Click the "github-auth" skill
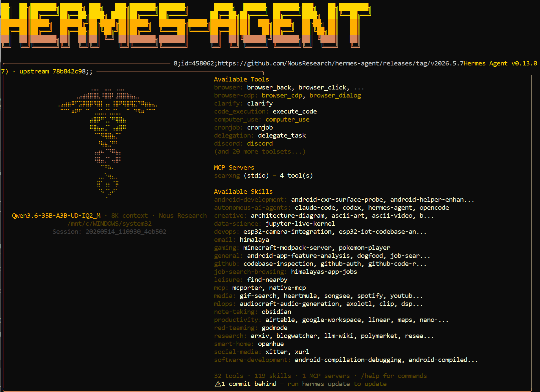Image resolution: width=540 pixels, height=392 pixels. 341,264
